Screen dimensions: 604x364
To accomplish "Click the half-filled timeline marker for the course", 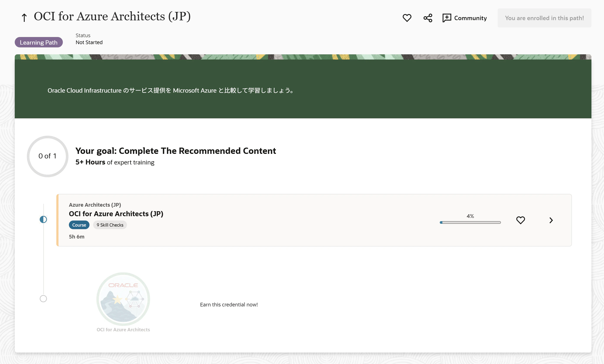I will point(43,219).
